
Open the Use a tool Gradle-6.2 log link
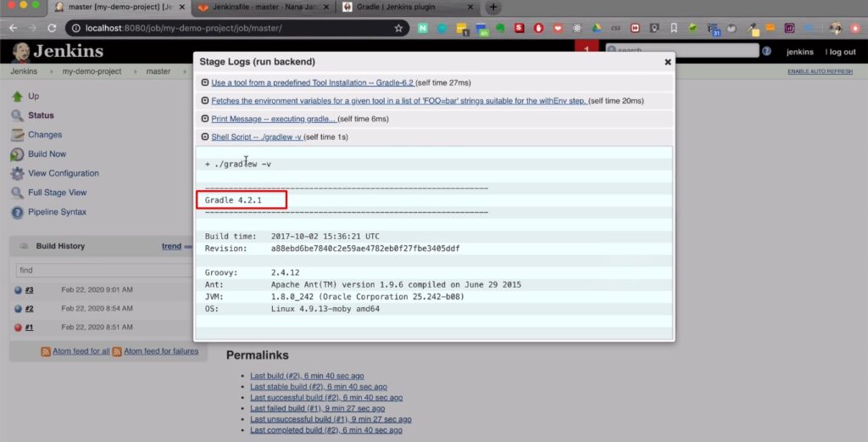click(312, 82)
